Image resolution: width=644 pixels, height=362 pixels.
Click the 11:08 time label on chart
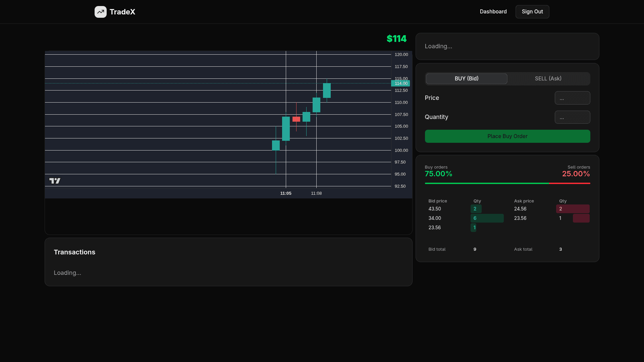(316, 193)
